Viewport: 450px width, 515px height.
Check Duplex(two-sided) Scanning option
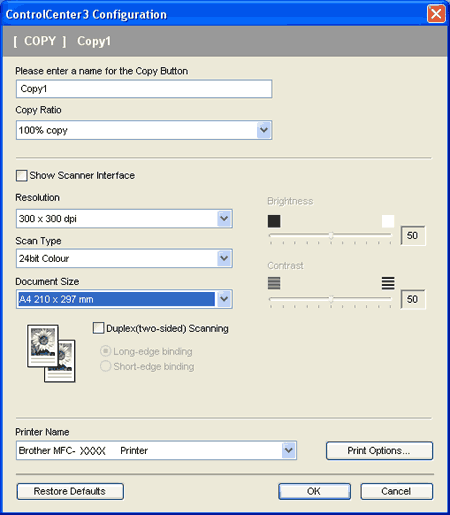coord(98,328)
